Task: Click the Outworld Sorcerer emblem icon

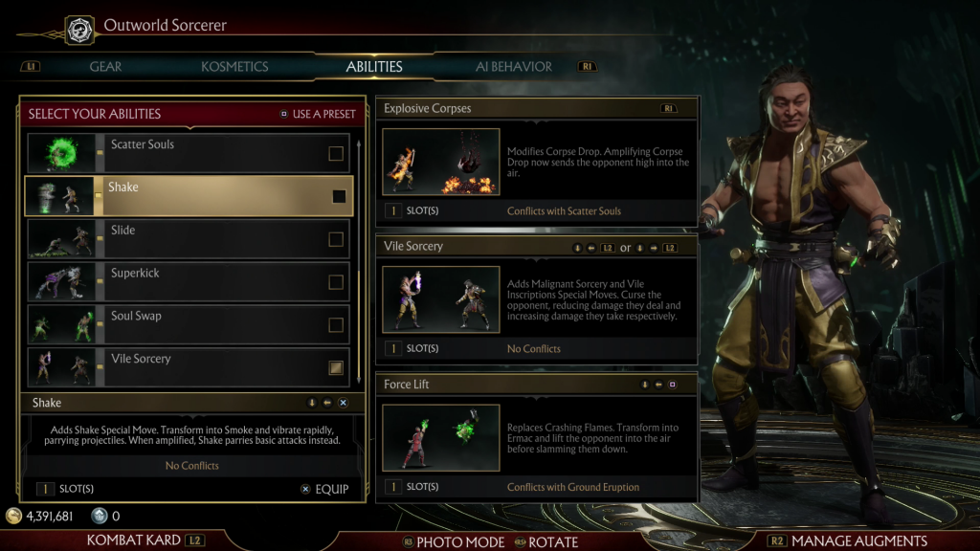Action: point(80,30)
